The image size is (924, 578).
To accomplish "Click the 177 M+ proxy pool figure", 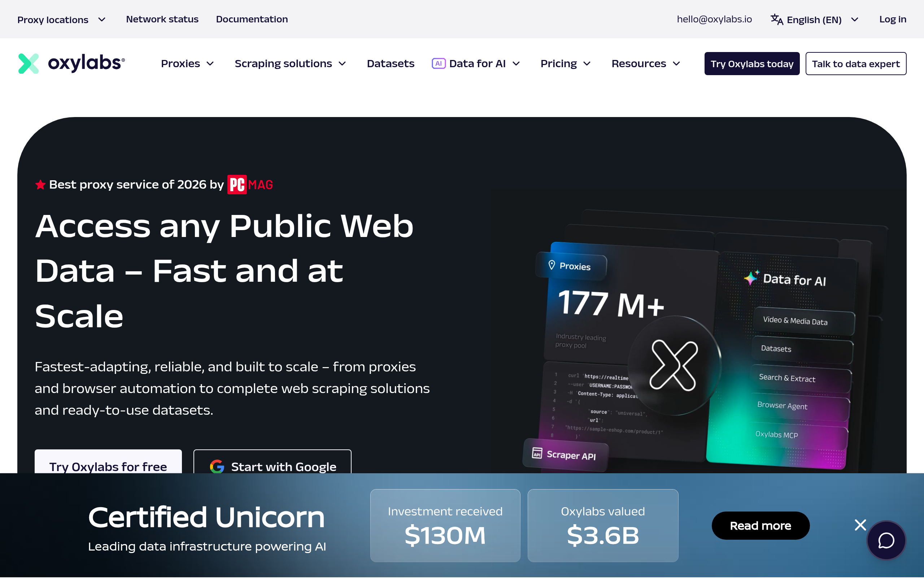I will 611,304.
